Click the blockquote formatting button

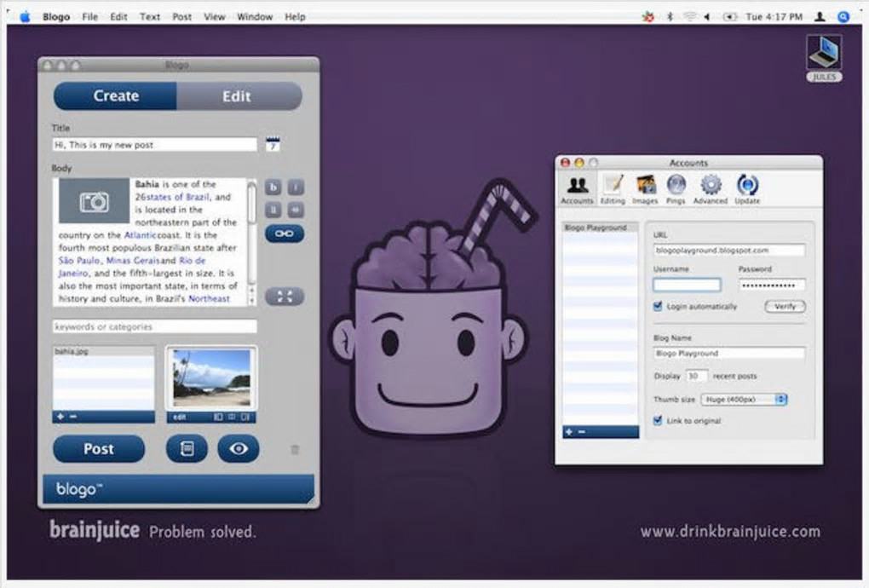point(296,210)
